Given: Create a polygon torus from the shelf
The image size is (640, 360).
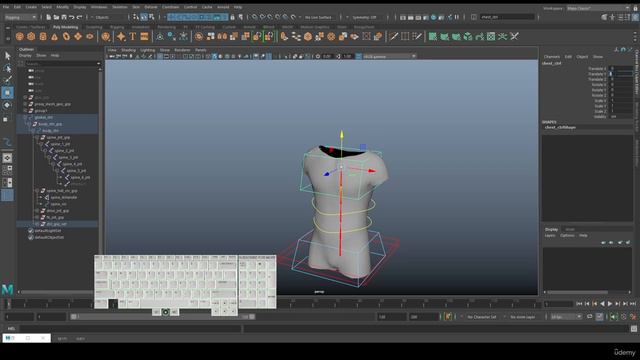Looking at the screenshot, I should [66, 37].
